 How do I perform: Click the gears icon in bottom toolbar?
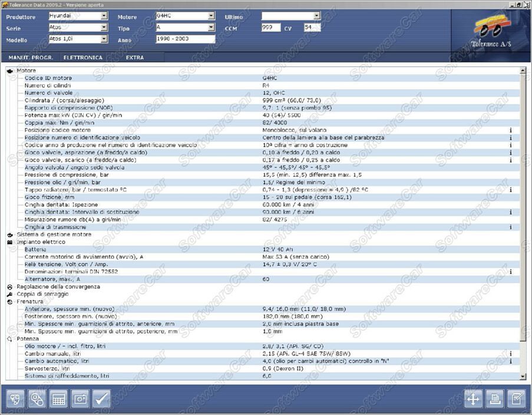tap(37, 399)
